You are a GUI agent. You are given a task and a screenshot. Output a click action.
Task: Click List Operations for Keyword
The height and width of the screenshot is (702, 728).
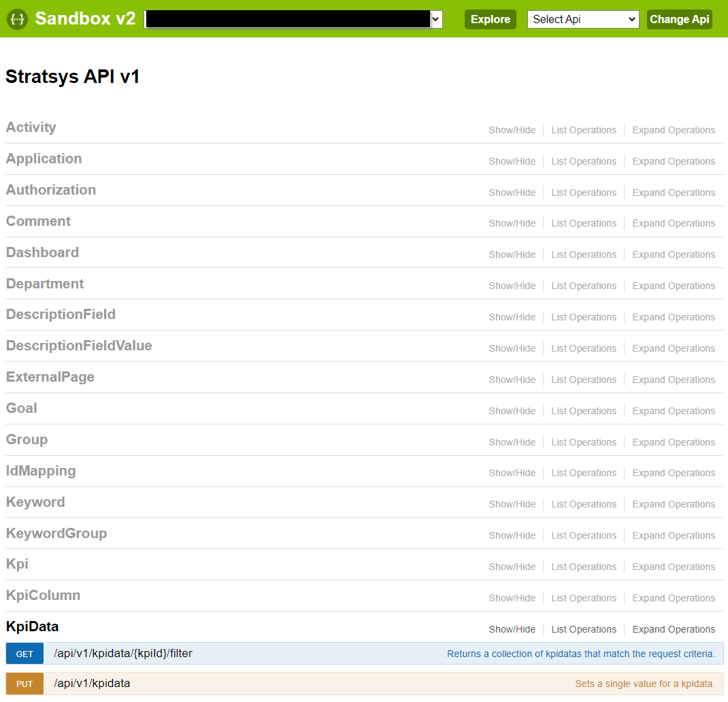click(x=584, y=504)
